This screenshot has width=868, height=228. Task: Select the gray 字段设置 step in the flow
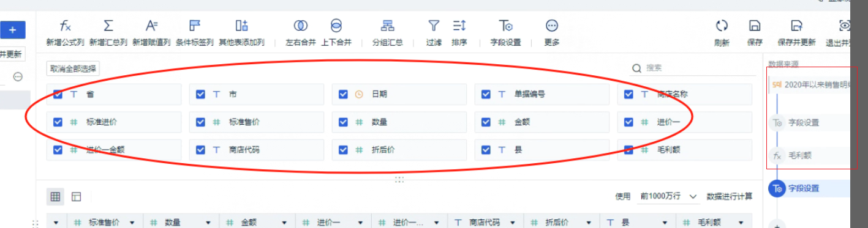click(x=803, y=122)
